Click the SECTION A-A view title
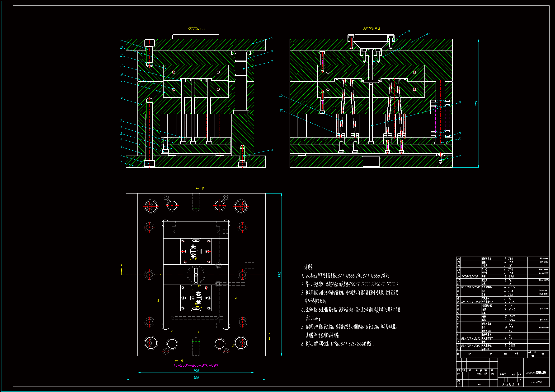Image resolution: width=555 pixels, height=392 pixels. [x=196, y=29]
